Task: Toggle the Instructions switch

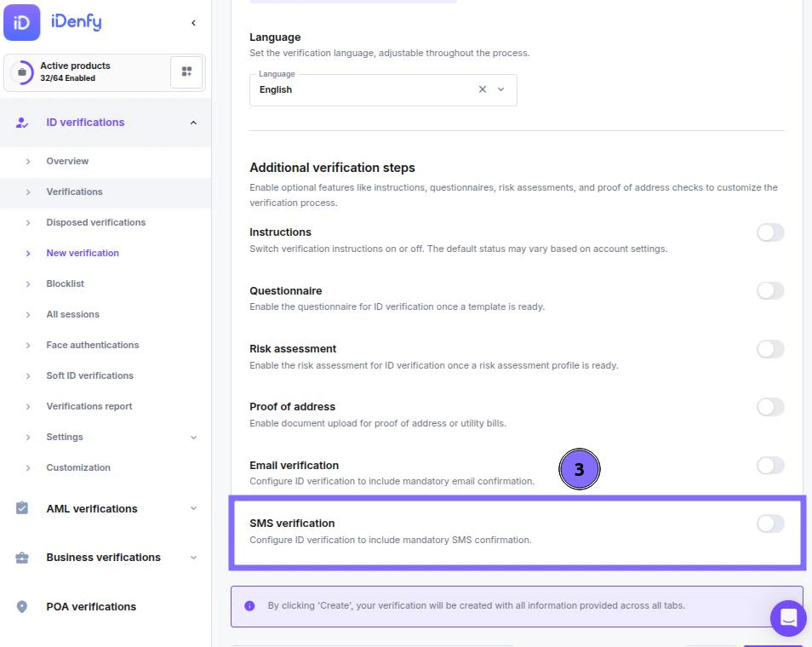Action: 770,232
